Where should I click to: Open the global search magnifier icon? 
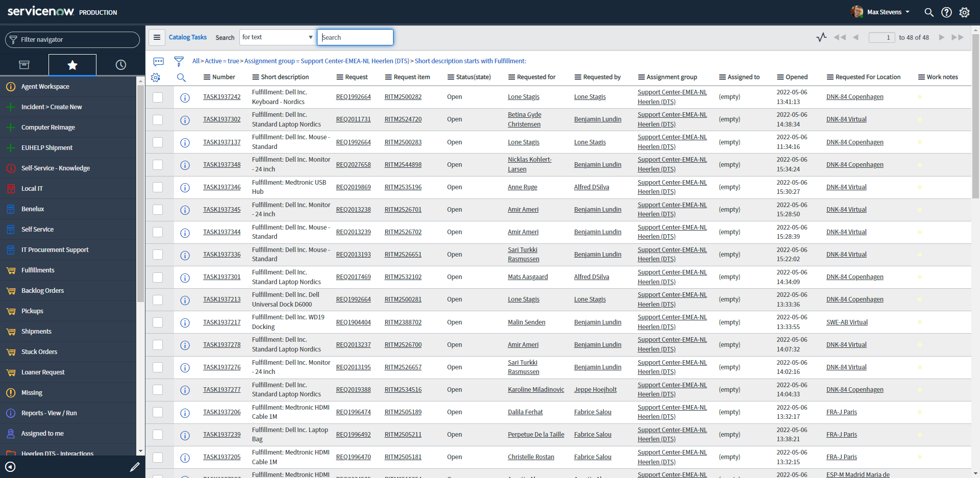[x=929, y=12]
